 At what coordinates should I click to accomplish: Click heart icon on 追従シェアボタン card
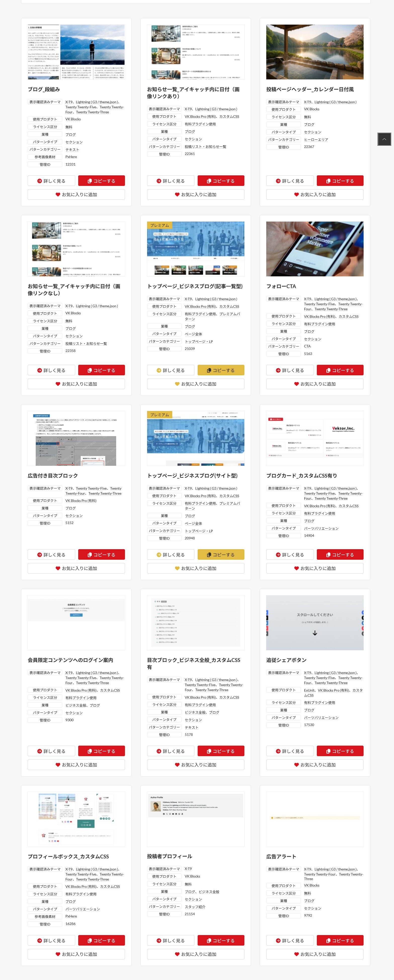click(296, 765)
